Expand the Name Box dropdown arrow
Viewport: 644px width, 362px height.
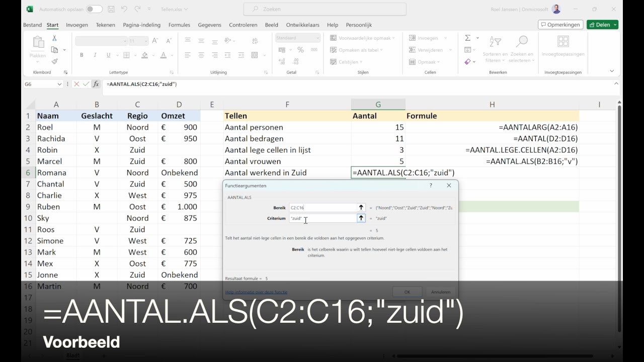click(x=59, y=84)
